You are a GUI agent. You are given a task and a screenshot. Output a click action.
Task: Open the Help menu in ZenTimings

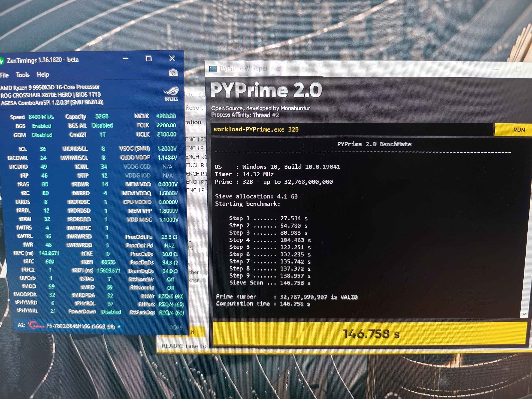pos(43,75)
